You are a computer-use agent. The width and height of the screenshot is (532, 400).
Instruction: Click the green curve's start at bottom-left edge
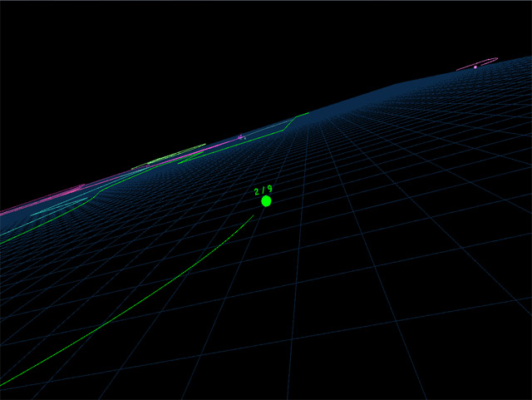pyautogui.click(x=3, y=385)
